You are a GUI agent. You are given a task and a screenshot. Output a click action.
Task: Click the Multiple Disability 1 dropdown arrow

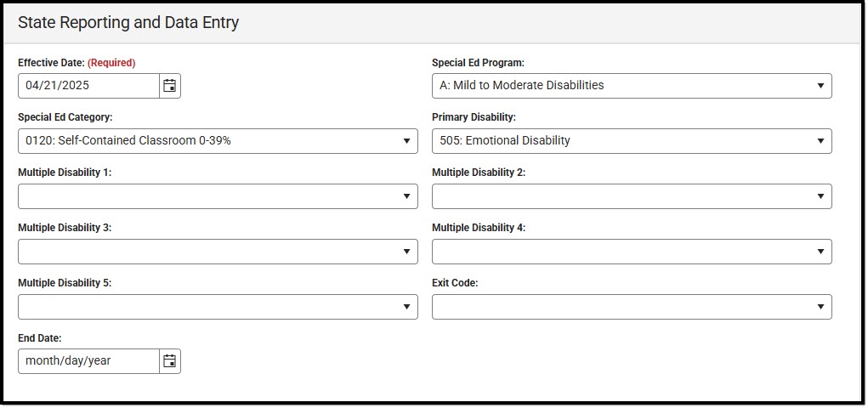click(x=406, y=196)
